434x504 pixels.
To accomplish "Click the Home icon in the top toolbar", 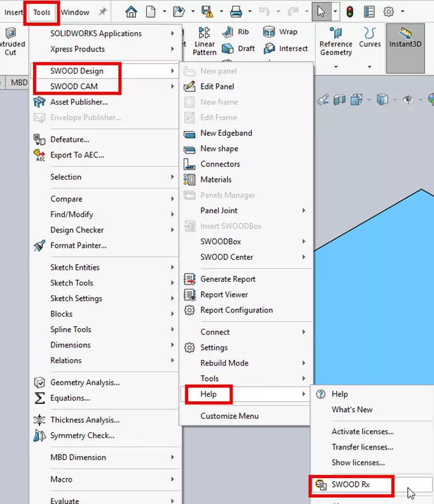I will [132, 11].
